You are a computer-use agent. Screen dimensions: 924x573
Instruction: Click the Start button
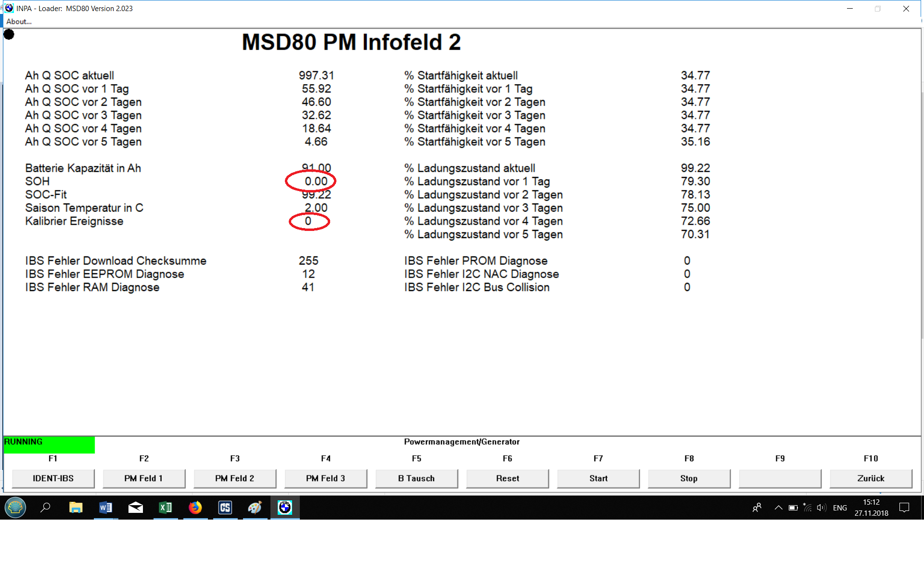pos(598,478)
